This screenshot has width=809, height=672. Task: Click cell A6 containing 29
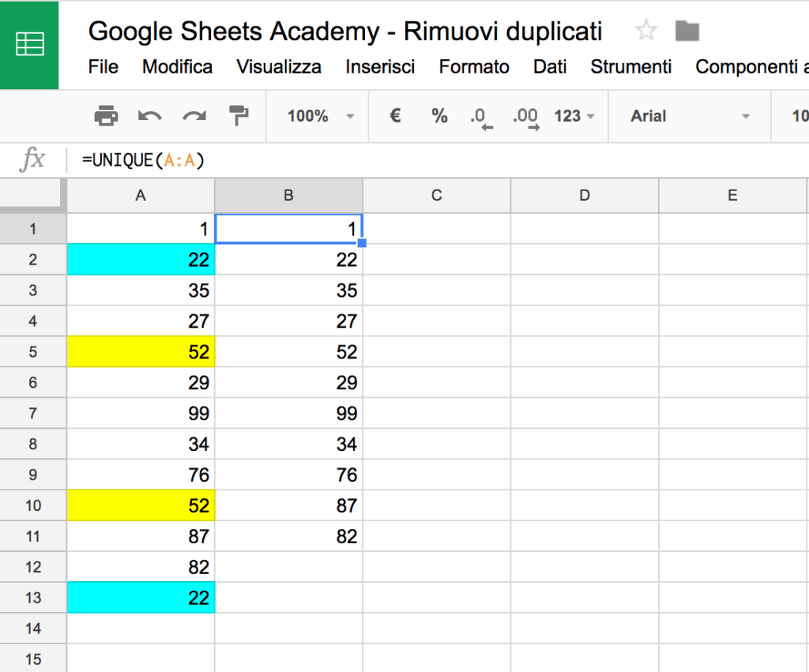point(141,383)
